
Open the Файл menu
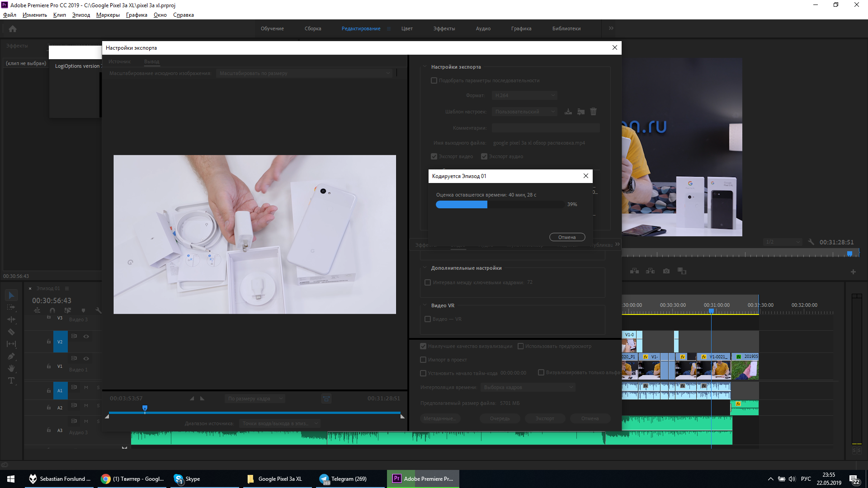point(9,15)
